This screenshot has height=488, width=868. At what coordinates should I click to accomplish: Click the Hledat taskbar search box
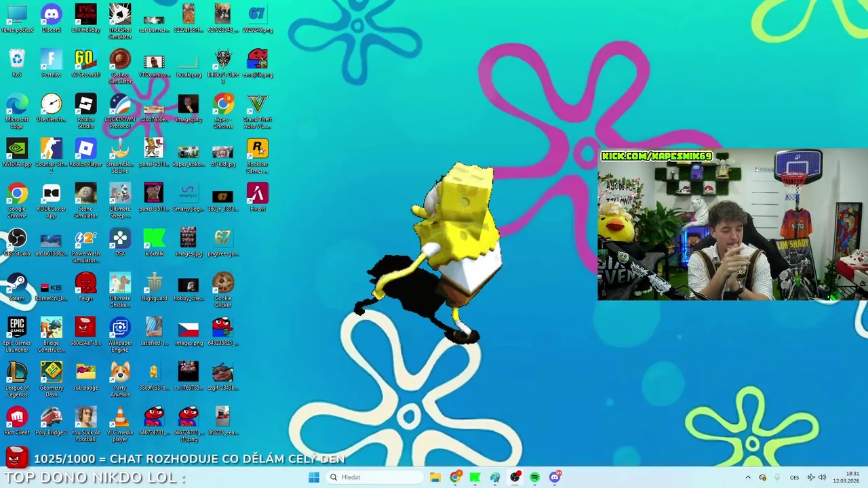[374, 477]
